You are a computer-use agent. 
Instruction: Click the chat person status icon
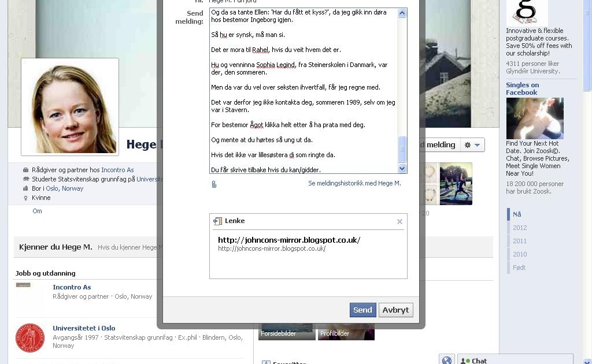tap(465, 361)
